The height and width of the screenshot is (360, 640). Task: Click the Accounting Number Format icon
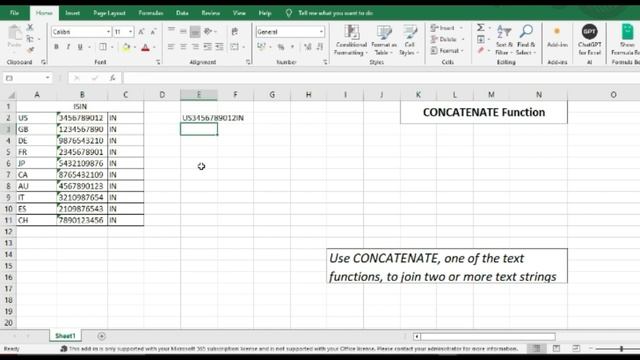tap(262, 47)
